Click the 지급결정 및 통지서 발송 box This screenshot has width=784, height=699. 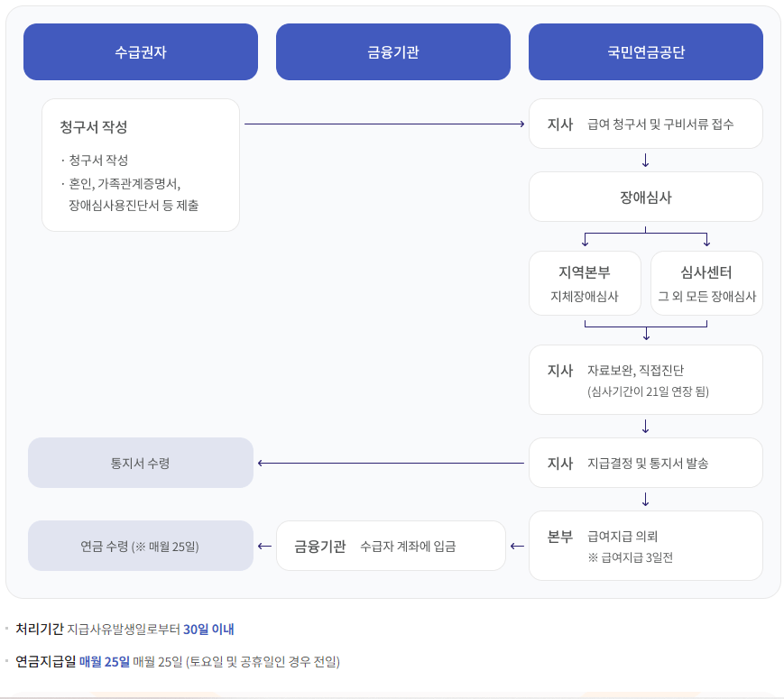644,462
